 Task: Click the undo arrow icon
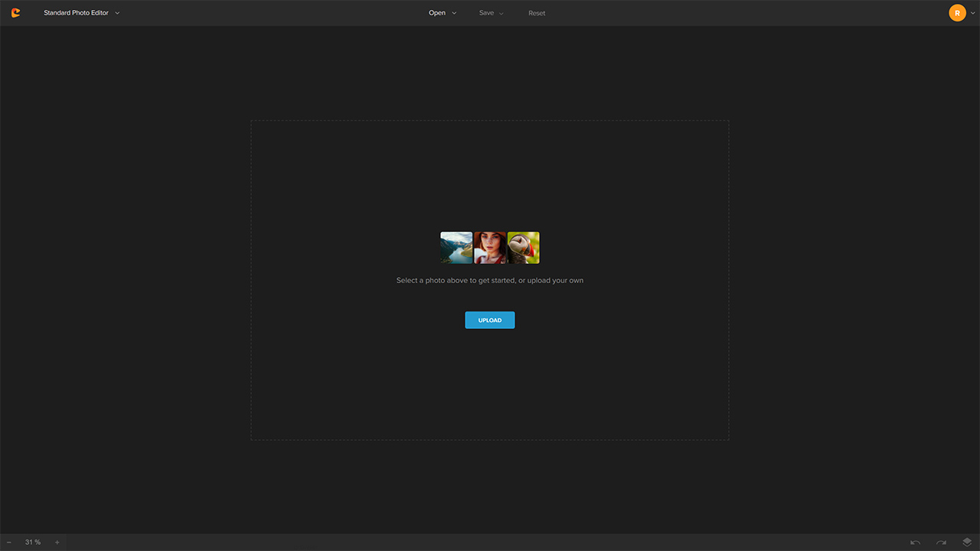pyautogui.click(x=915, y=543)
